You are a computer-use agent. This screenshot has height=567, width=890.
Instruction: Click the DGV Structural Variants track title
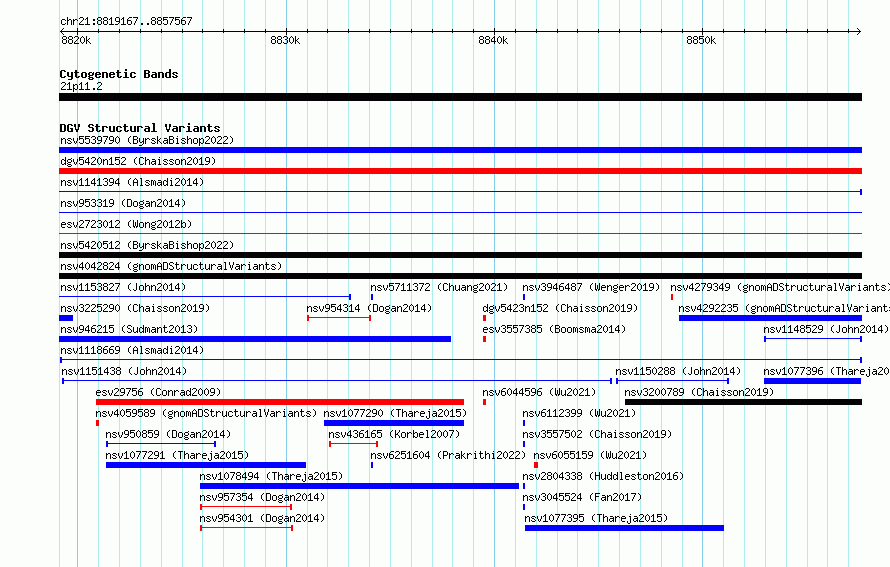pyautogui.click(x=140, y=128)
